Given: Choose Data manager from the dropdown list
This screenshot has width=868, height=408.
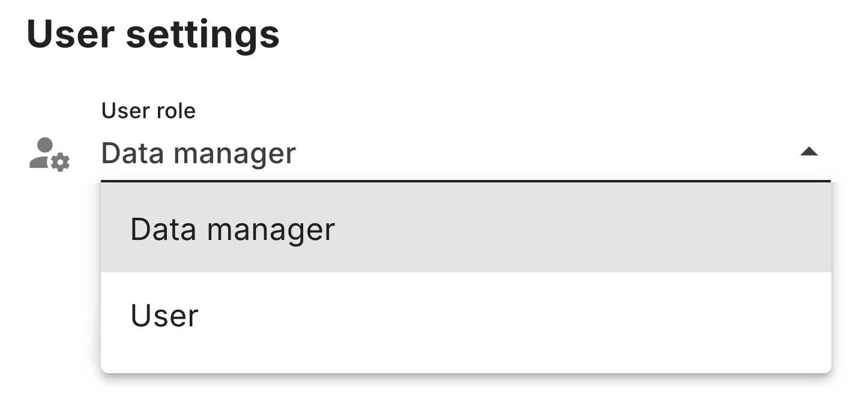Looking at the screenshot, I should pyautogui.click(x=466, y=229).
